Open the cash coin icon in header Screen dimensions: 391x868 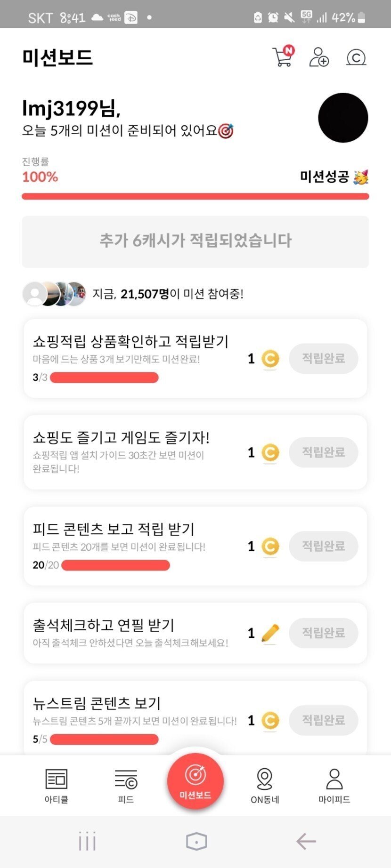coord(356,57)
